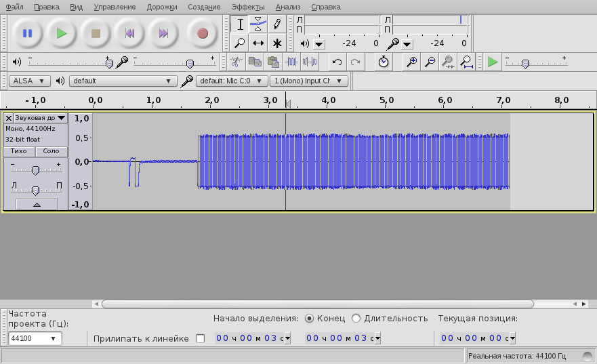
Task: Open the Вид menu
Action: (76, 7)
